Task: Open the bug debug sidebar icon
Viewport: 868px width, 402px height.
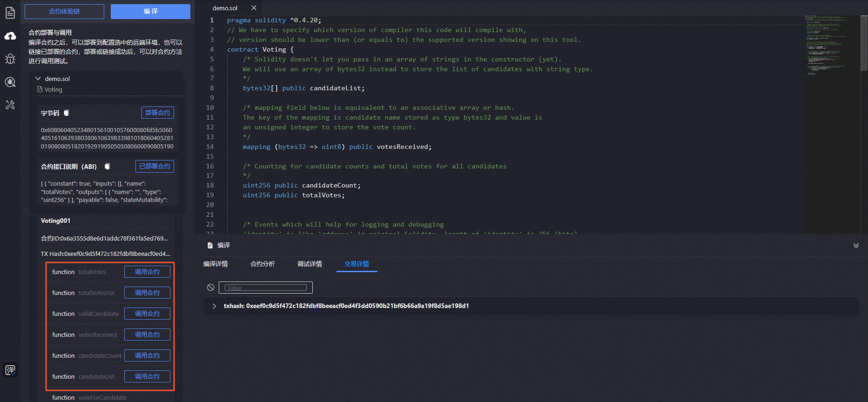Action: (x=10, y=59)
